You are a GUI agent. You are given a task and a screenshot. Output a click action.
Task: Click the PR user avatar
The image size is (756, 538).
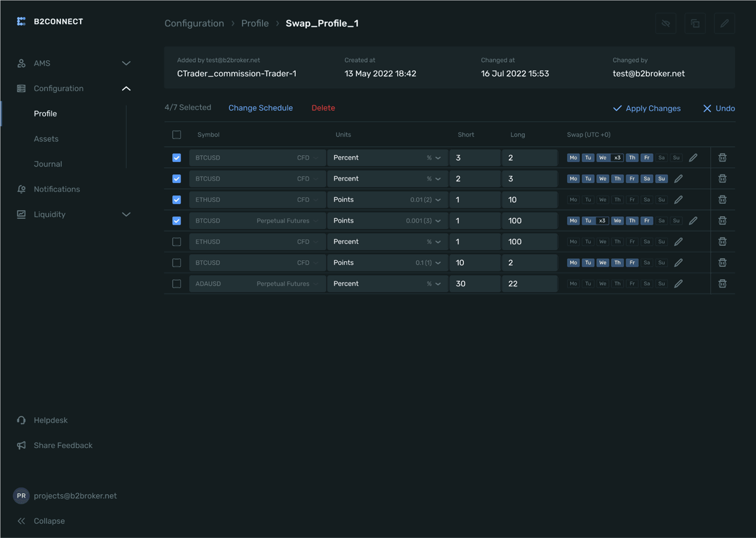(x=21, y=496)
